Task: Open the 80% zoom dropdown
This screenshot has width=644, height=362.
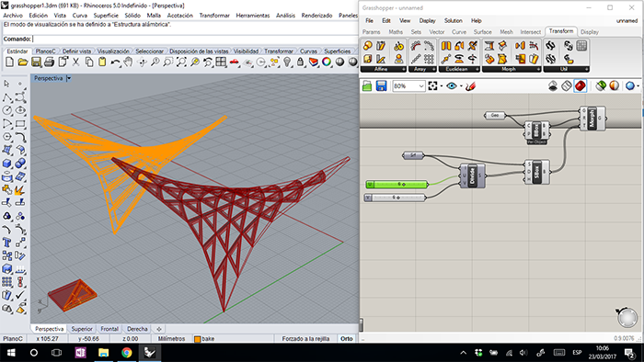Action: coord(408,86)
